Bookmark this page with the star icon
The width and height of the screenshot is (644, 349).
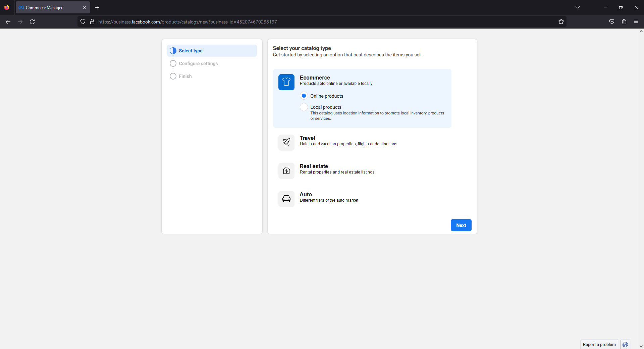click(x=561, y=22)
